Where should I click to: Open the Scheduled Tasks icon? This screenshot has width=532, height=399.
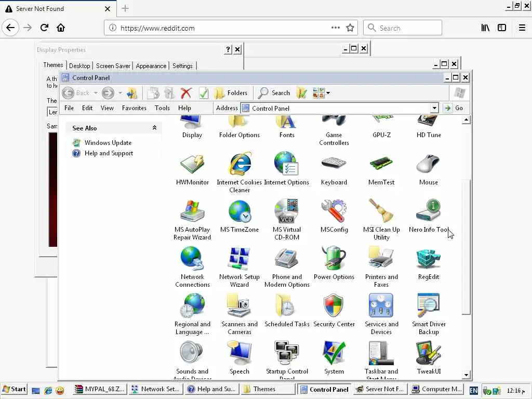click(x=286, y=311)
